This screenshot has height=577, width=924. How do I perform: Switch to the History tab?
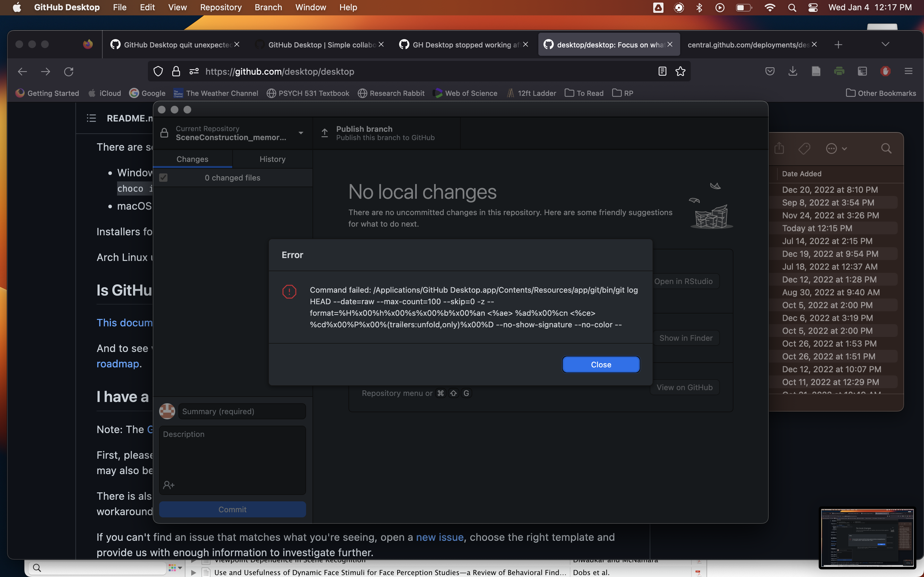pos(273,159)
